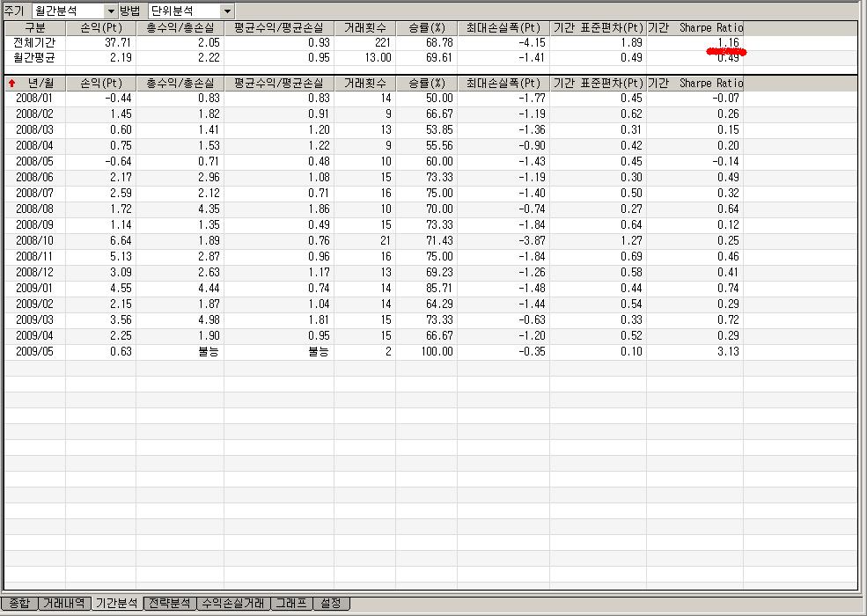Viewport: 867px width, 616px height.
Task: Select the 2008/10 row
Action: pyautogui.click(x=35, y=241)
